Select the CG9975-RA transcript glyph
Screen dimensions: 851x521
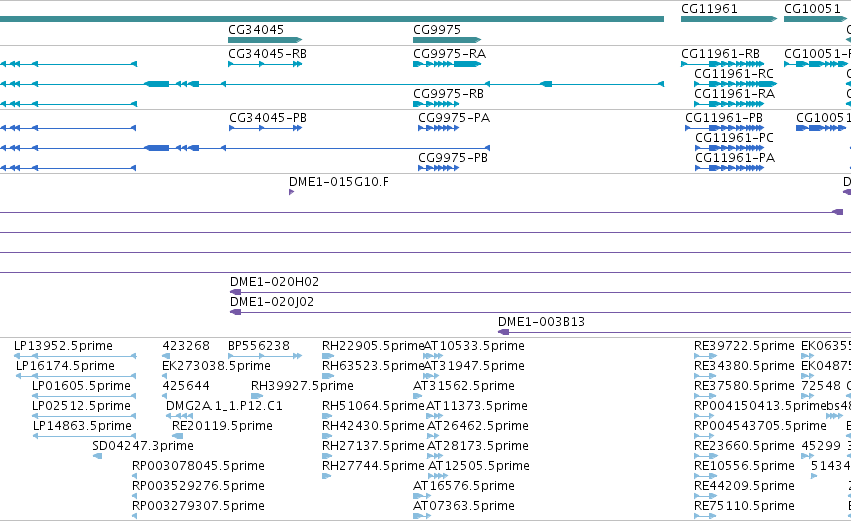click(447, 64)
